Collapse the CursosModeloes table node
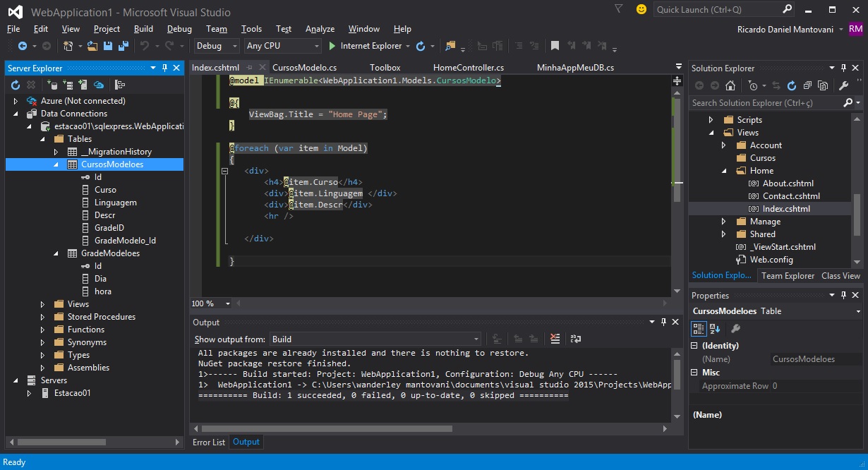 tap(56, 164)
